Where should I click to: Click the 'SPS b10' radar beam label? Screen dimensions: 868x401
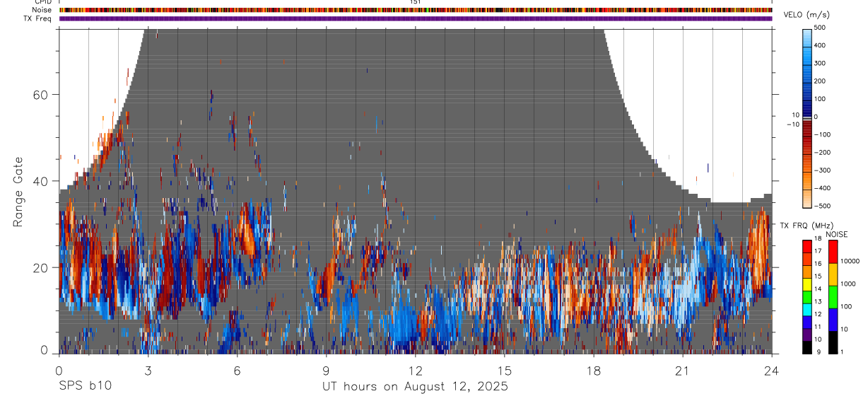[x=84, y=386]
